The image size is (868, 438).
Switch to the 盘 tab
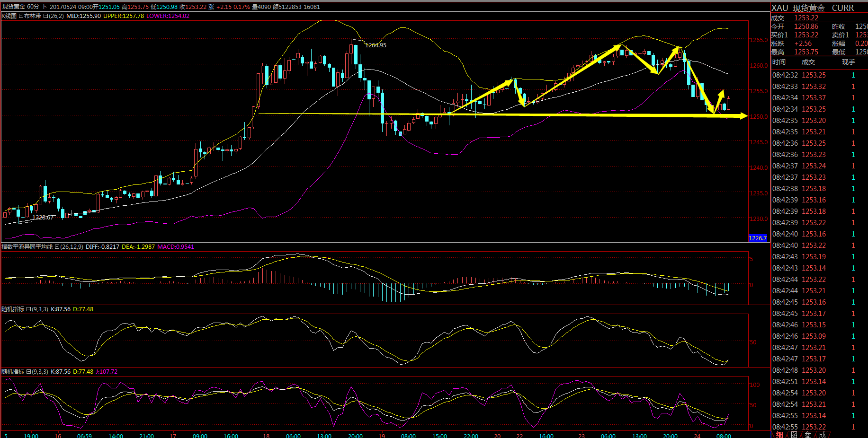(808, 434)
